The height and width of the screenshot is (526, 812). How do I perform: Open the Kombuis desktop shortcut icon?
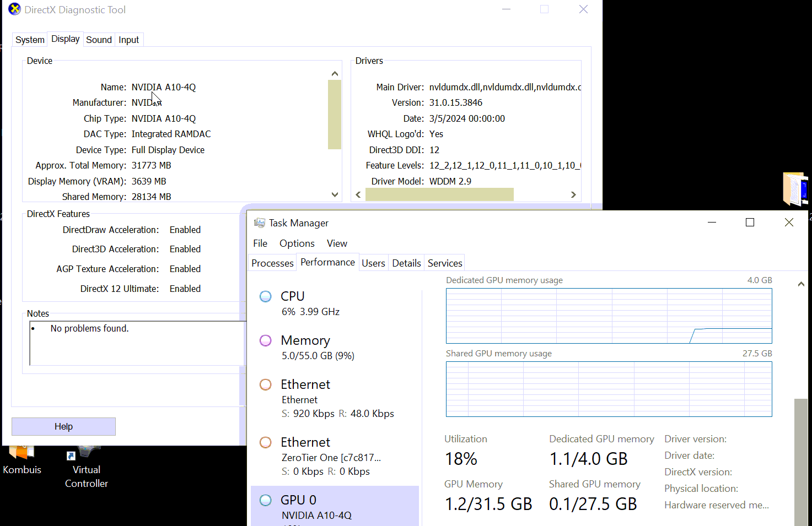[x=22, y=452]
